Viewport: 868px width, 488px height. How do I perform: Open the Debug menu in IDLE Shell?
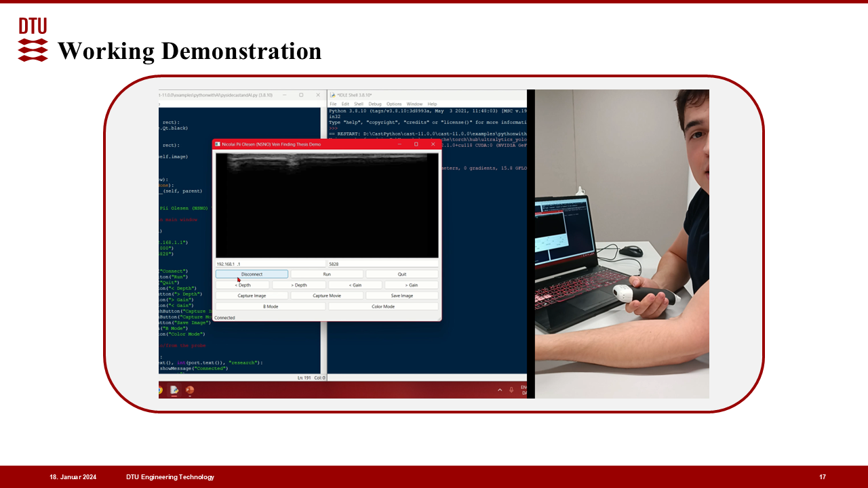375,104
